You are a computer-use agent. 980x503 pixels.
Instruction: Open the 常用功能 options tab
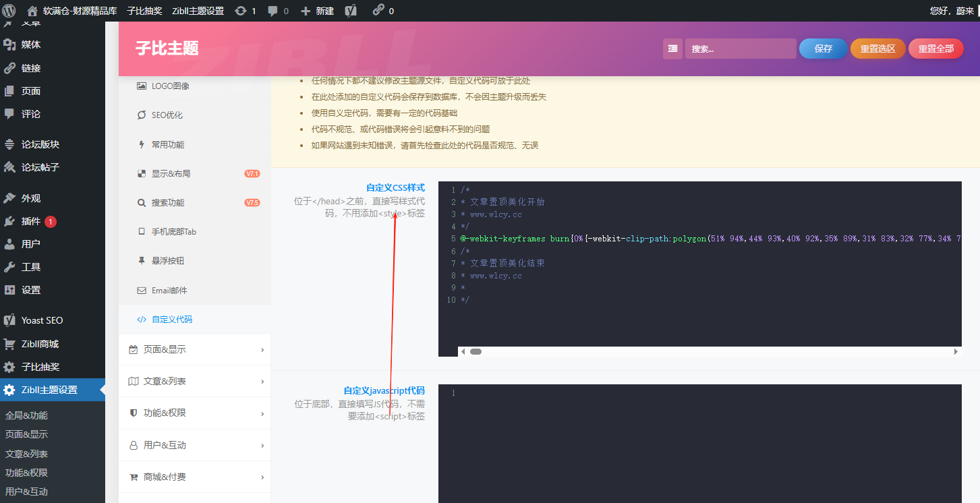click(195, 144)
